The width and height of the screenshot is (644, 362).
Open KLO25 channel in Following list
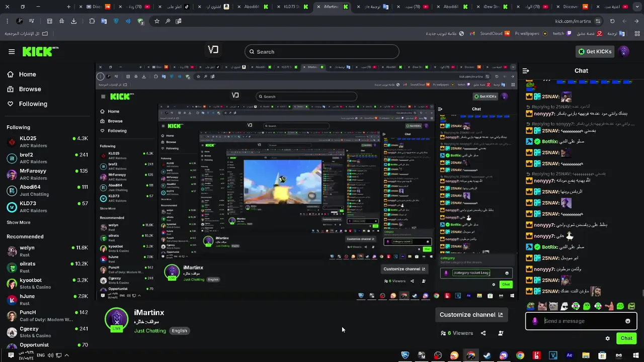click(x=47, y=142)
